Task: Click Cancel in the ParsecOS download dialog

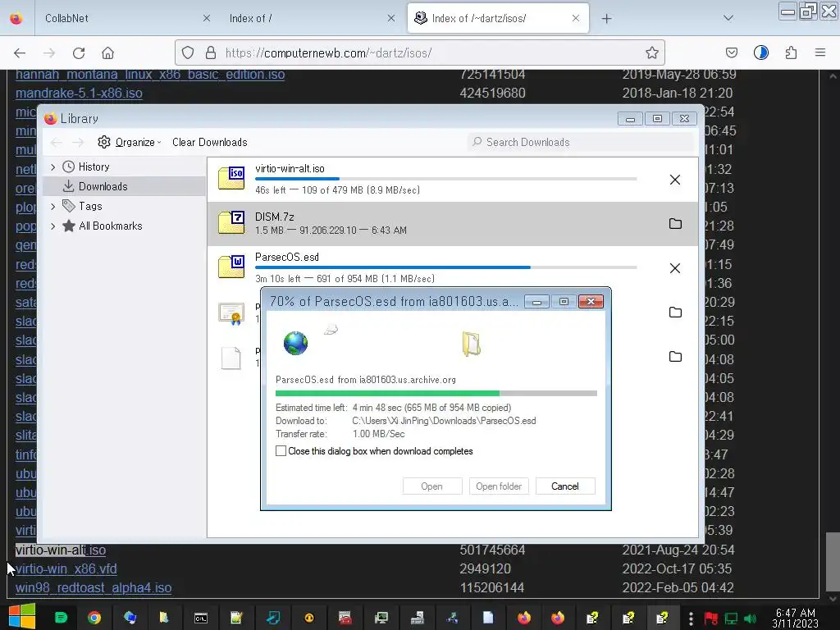Action: pos(565,486)
